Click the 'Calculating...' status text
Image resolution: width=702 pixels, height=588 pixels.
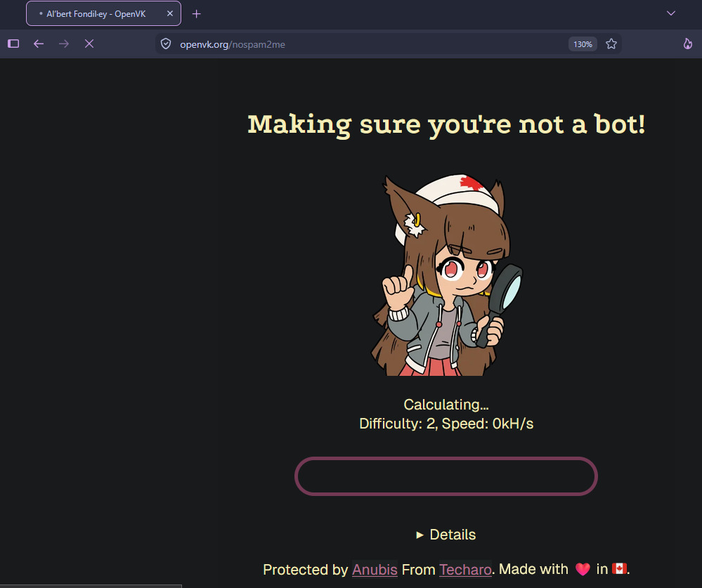(446, 405)
